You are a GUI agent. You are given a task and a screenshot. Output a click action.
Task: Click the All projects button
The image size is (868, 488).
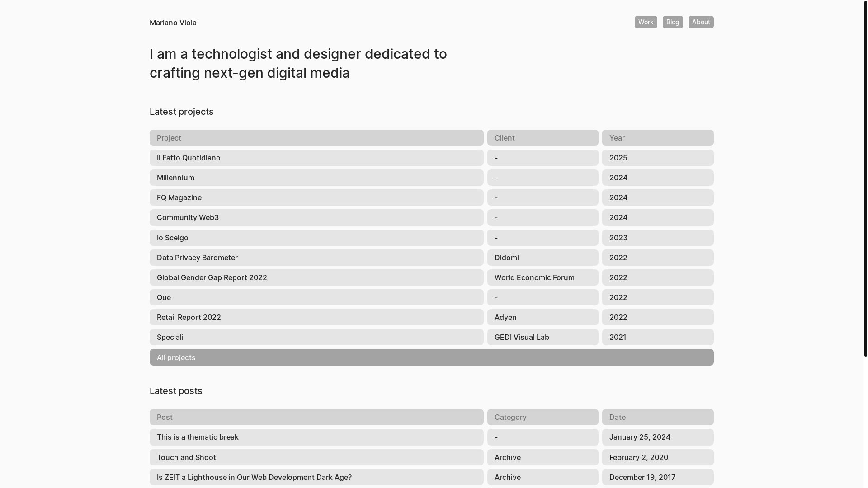[432, 357]
